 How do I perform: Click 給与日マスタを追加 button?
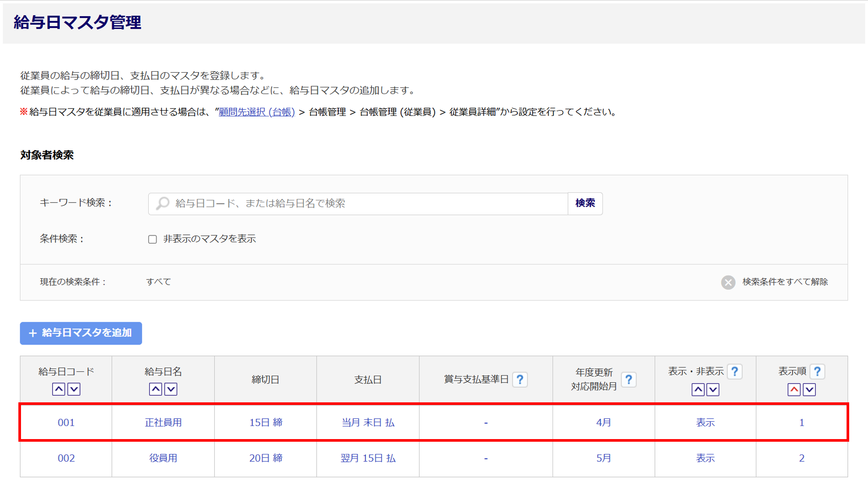coord(81,333)
